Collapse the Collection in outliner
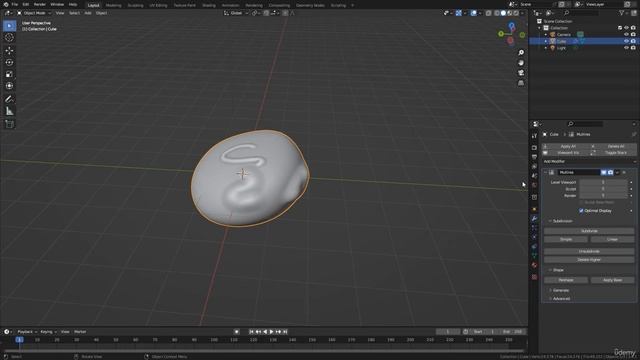Viewport: 640px width, 360px height. pyautogui.click(x=540, y=28)
